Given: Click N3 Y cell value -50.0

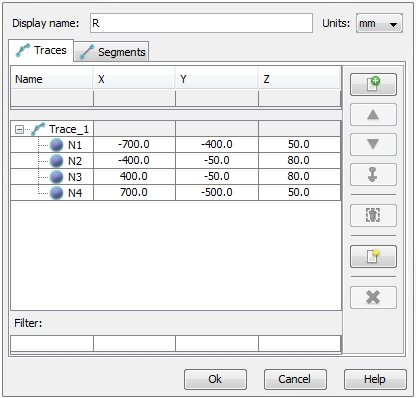Looking at the screenshot, I should (x=217, y=176).
